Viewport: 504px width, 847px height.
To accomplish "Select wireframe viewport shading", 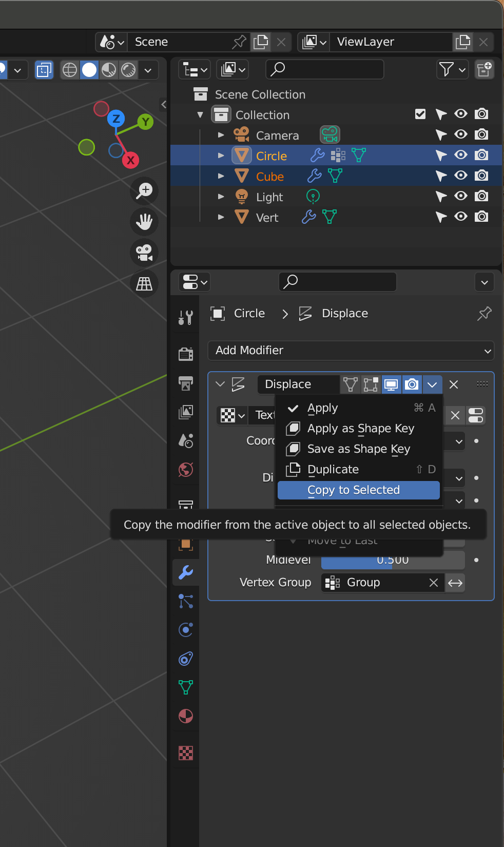I will (70, 70).
